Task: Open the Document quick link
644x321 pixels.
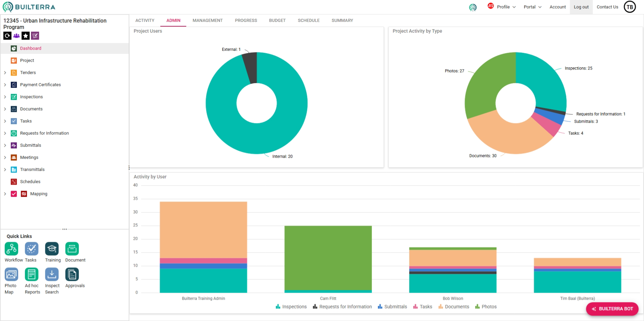Action: (72, 249)
